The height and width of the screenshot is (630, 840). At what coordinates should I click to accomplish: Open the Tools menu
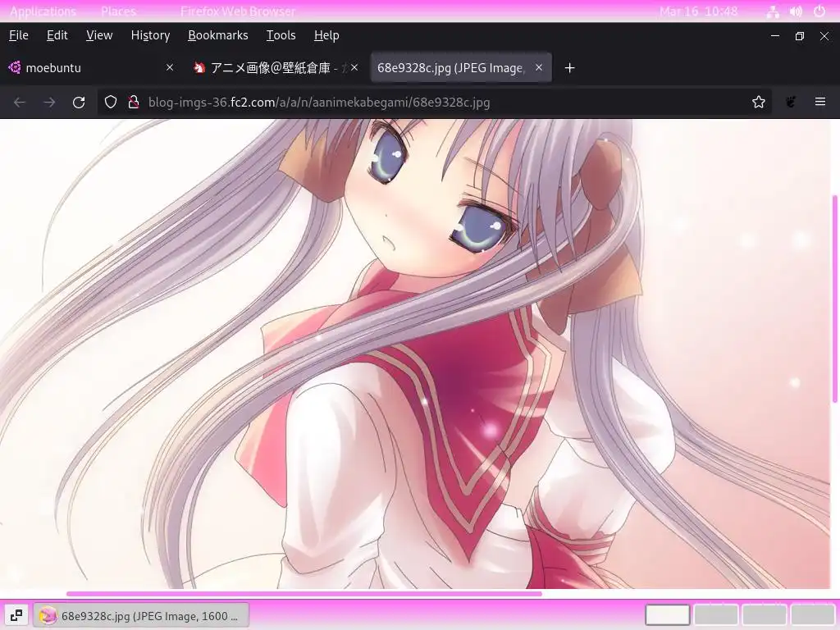point(281,35)
